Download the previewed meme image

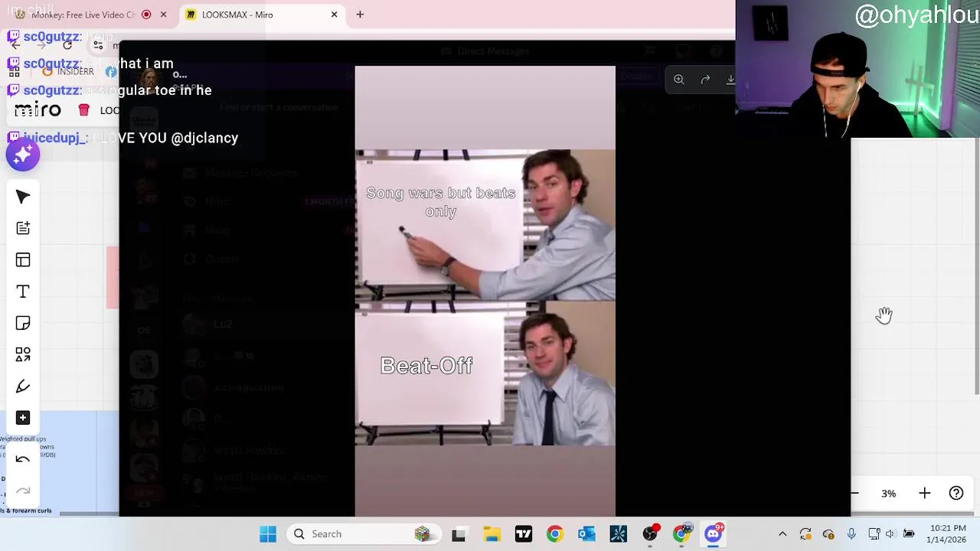[730, 79]
